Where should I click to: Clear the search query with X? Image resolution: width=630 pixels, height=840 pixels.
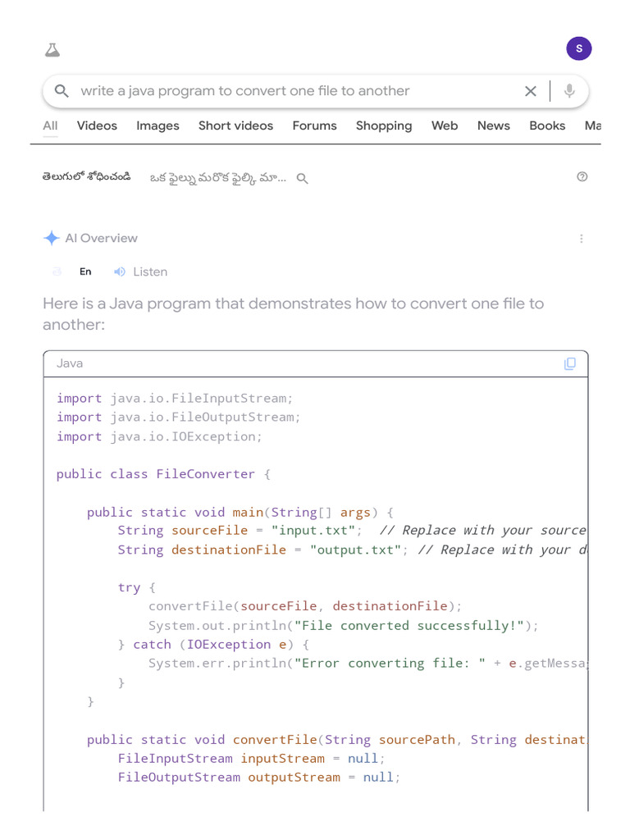click(531, 91)
